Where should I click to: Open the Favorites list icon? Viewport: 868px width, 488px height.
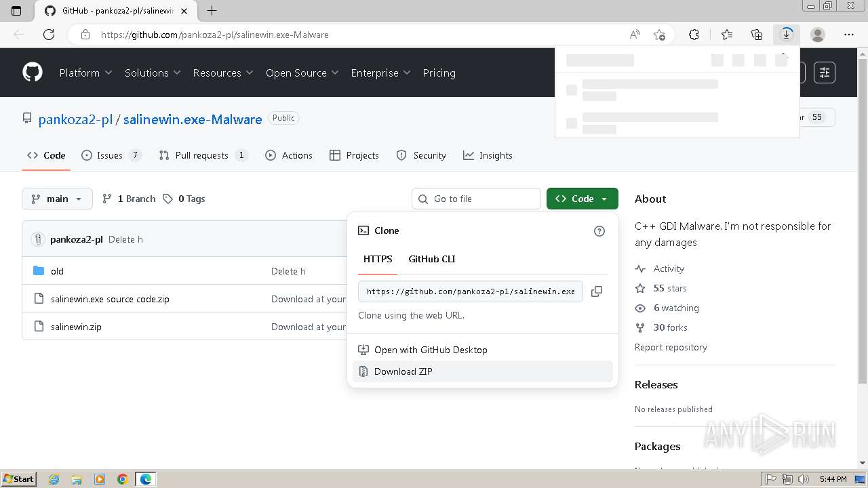click(x=727, y=35)
